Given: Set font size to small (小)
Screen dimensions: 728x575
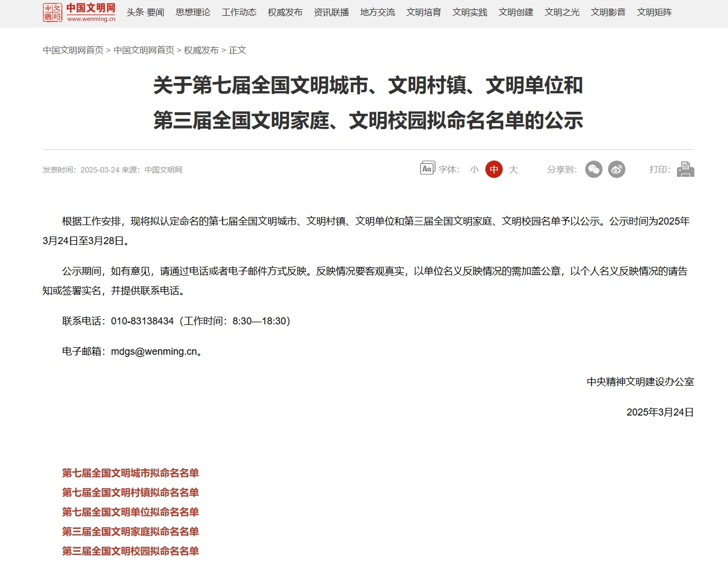Looking at the screenshot, I should click(474, 169).
